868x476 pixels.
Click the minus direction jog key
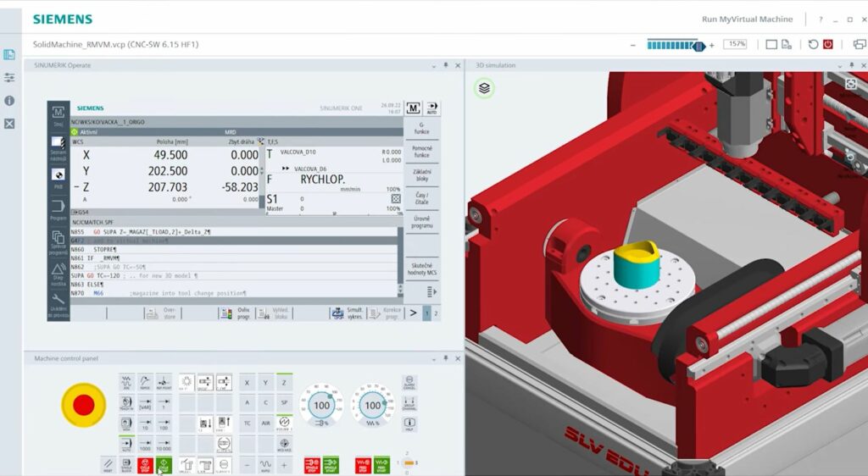pyautogui.click(x=247, y=465)
